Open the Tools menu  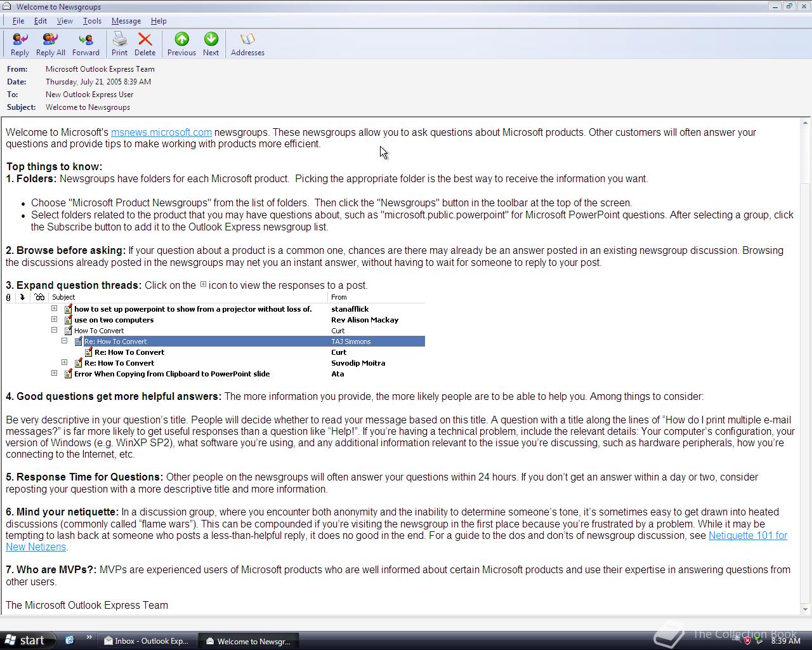(x=92, y=21)
